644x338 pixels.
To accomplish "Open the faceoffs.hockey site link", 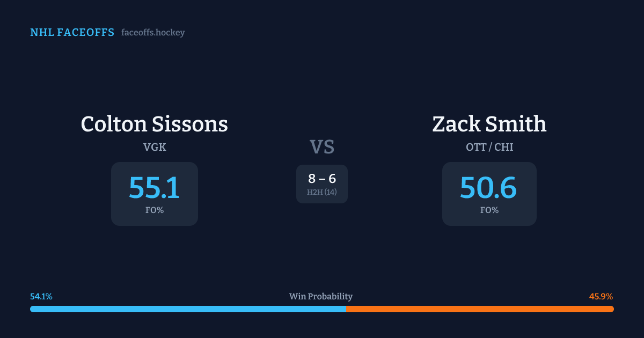I will 153,33.
